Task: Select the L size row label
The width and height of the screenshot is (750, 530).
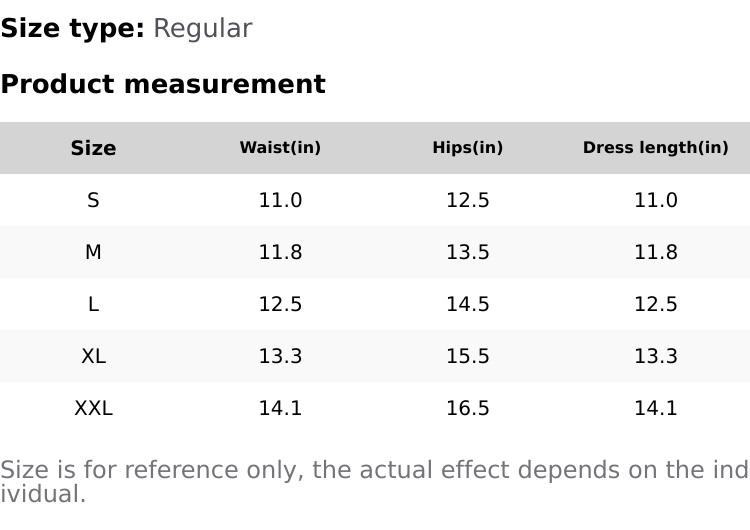Action: 93,304
